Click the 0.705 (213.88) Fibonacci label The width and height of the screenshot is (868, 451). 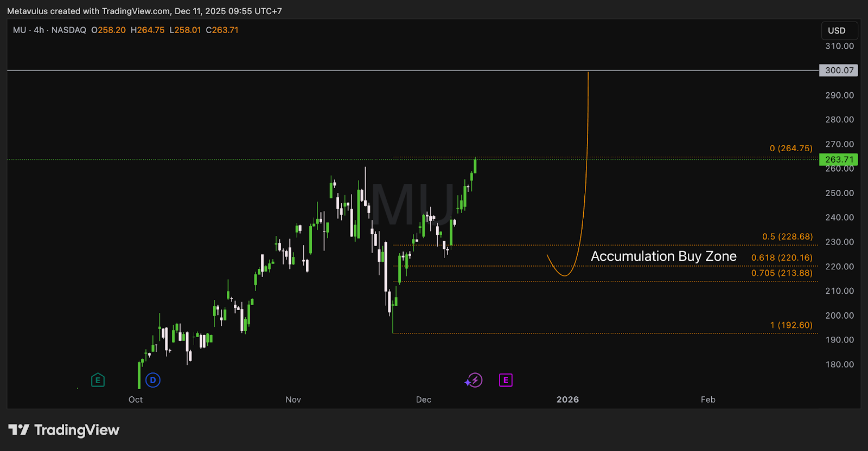point(782,273)
